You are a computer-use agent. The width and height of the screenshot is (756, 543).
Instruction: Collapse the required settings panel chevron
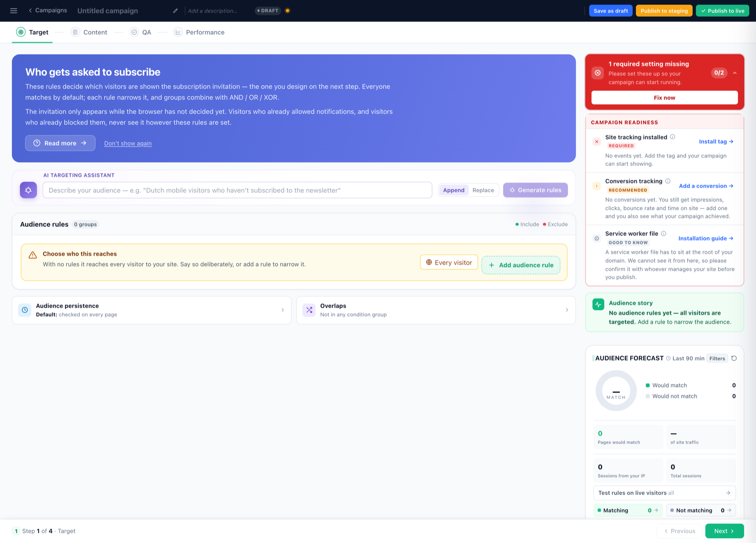[735, 73]
